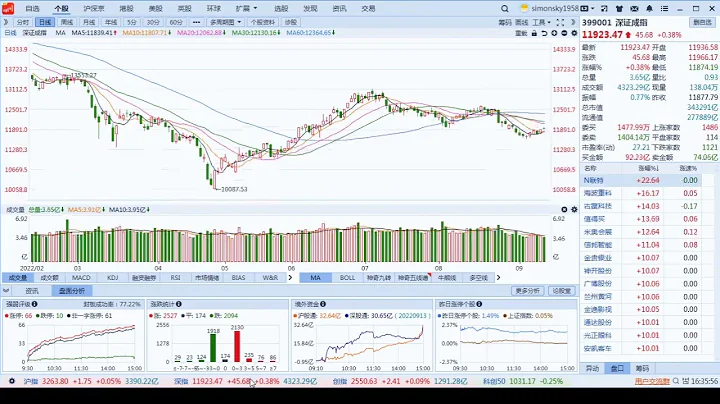Click the 论股堂 button
Image resolution: width=720 pixels, height=404 pixels.
[x=561, y=291]
